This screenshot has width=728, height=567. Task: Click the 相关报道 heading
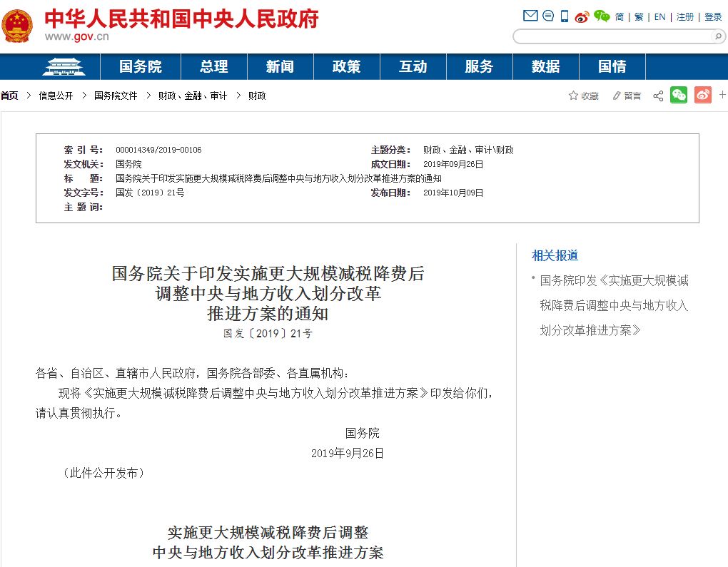click(555, 255)
